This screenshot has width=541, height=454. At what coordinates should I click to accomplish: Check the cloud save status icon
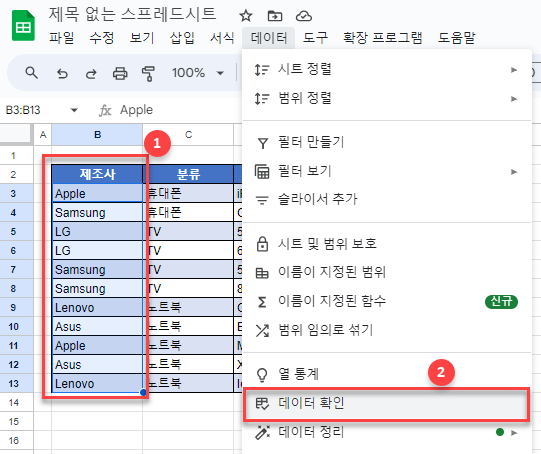click(304, 16)
